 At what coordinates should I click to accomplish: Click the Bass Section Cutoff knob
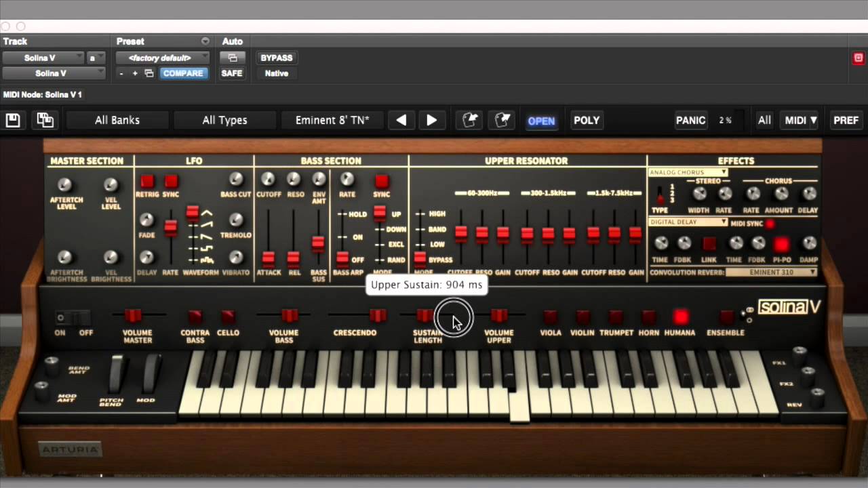pyautogui.click(x=268, y=179)
